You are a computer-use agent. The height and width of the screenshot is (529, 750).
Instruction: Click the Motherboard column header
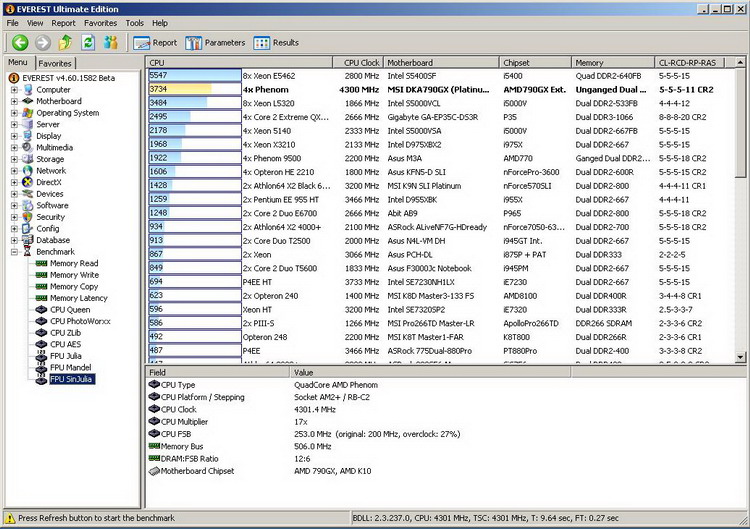click(410, 62)
